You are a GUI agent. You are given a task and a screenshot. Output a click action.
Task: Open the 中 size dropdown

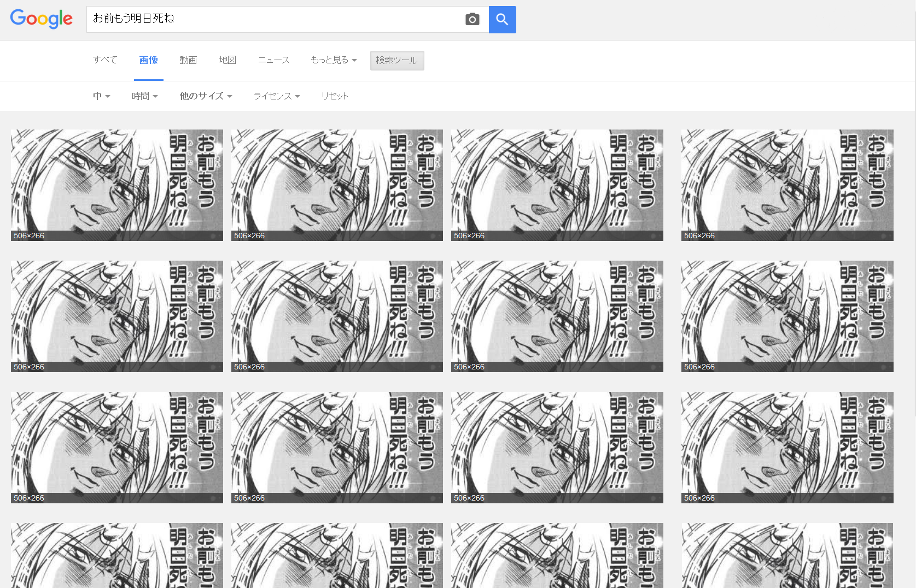click(x=101, y=96)
